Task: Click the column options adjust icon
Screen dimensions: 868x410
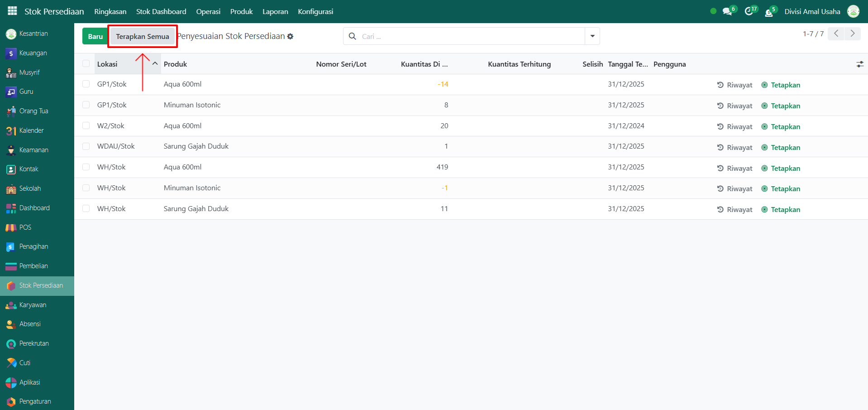Action: tap(860, 64)
